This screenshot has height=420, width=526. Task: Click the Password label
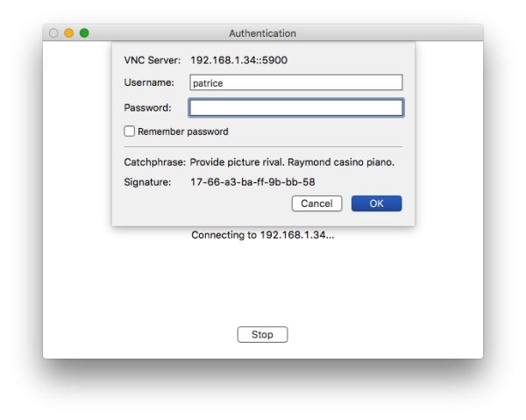coord(147,108)
